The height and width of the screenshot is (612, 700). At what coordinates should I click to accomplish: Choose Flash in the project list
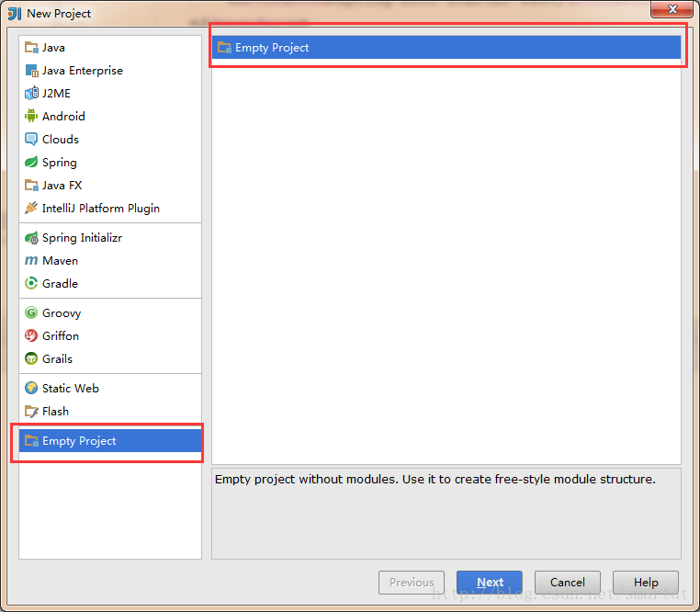(x=55, y=412)
